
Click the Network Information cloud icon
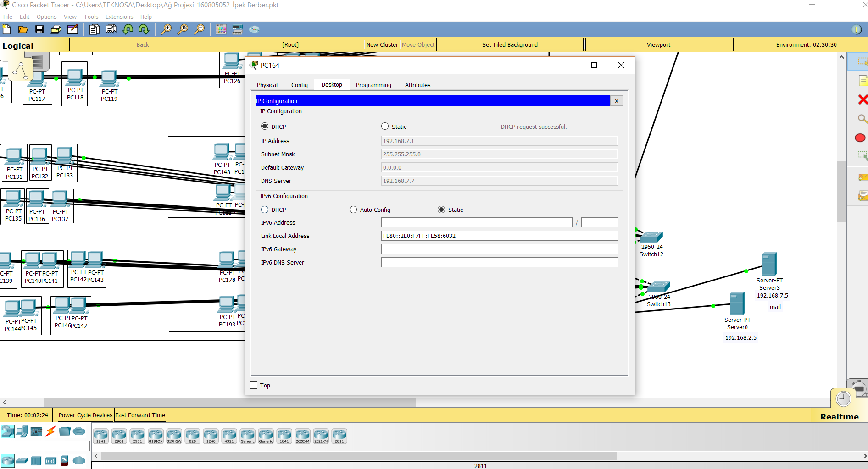(x=254, y=29)
